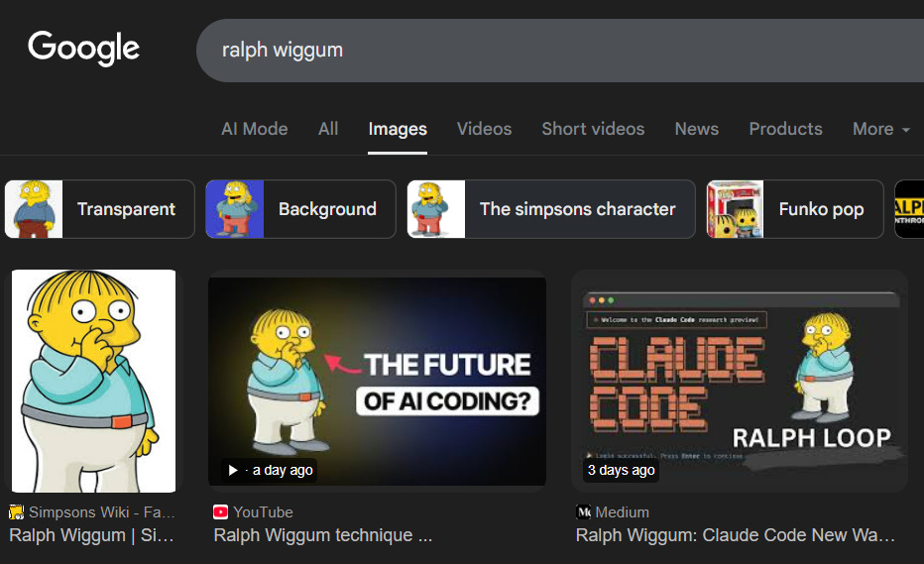Click the YouTube favicon icon
Image resolution: width=924 pixels, height=564 pixels.
pyautogui.click(x=220, y=512)
